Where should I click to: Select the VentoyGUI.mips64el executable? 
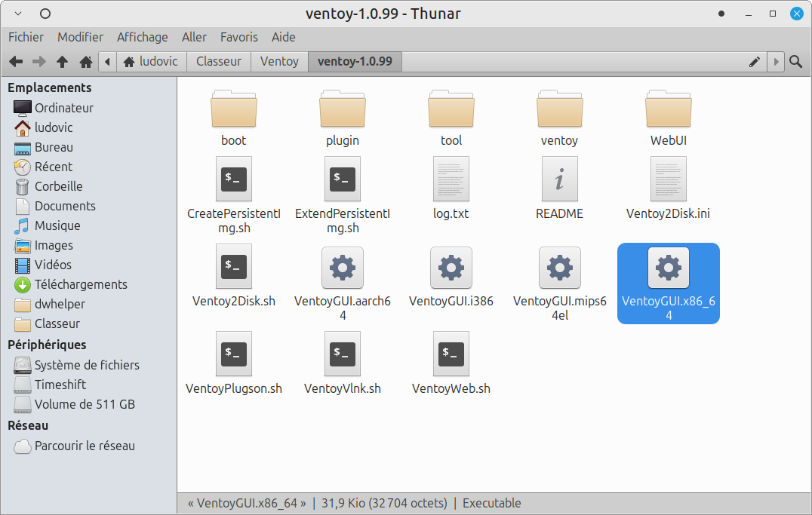[559, 283]
